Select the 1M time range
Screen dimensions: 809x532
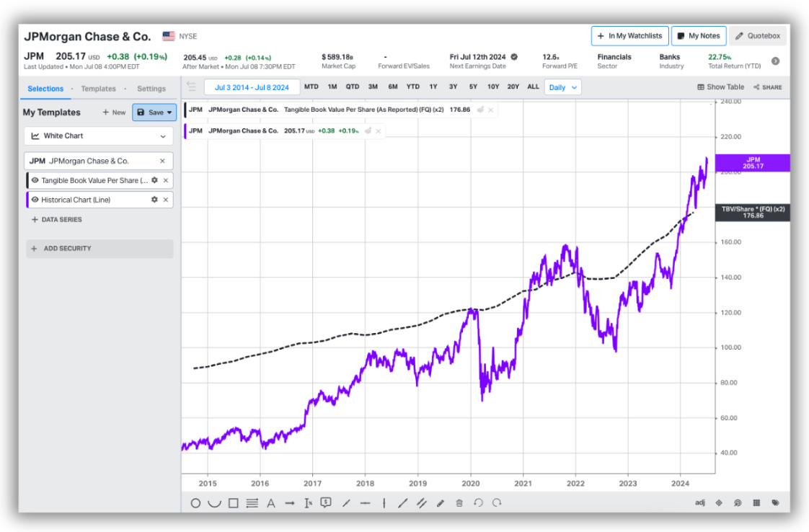coord(332,87)
